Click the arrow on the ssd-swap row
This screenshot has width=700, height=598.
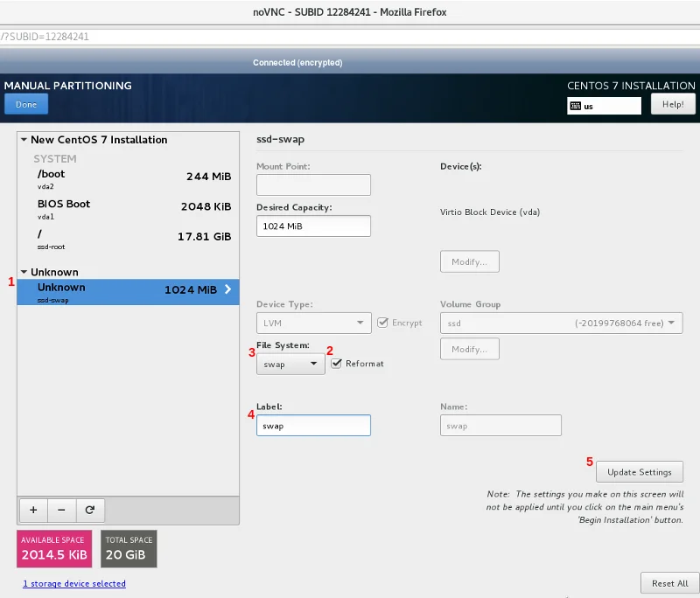[227, 289]
